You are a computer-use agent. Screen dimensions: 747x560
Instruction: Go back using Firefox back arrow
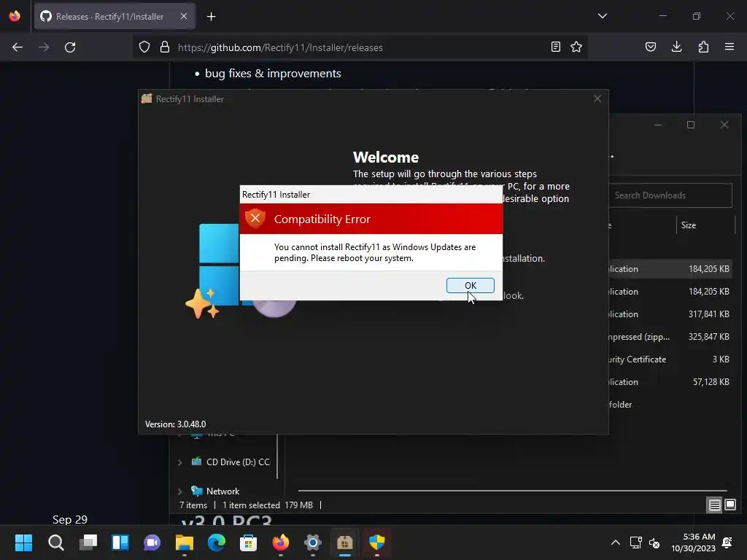coord(18,47)
